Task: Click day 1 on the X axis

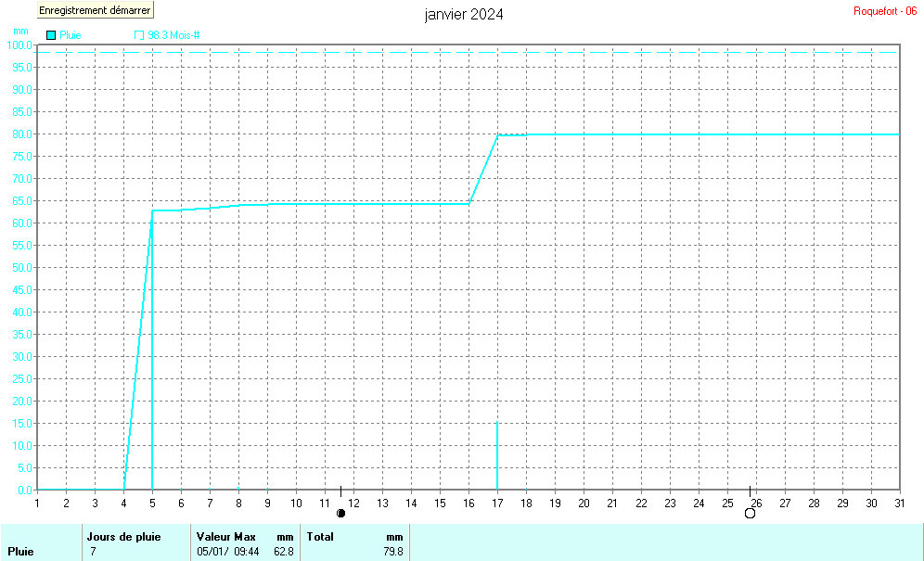Action: [37, 504]
